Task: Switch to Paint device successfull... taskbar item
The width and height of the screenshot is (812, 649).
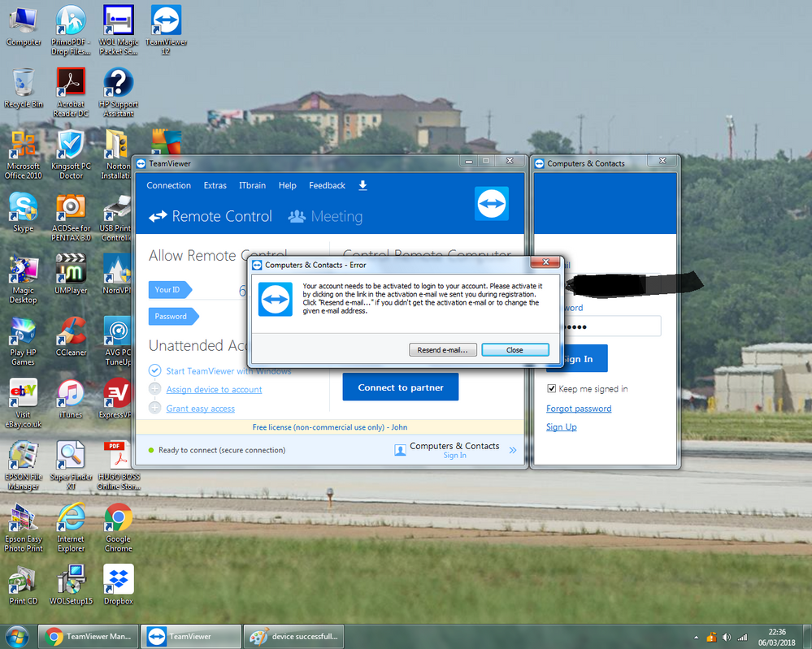Action: coord(293,637)
